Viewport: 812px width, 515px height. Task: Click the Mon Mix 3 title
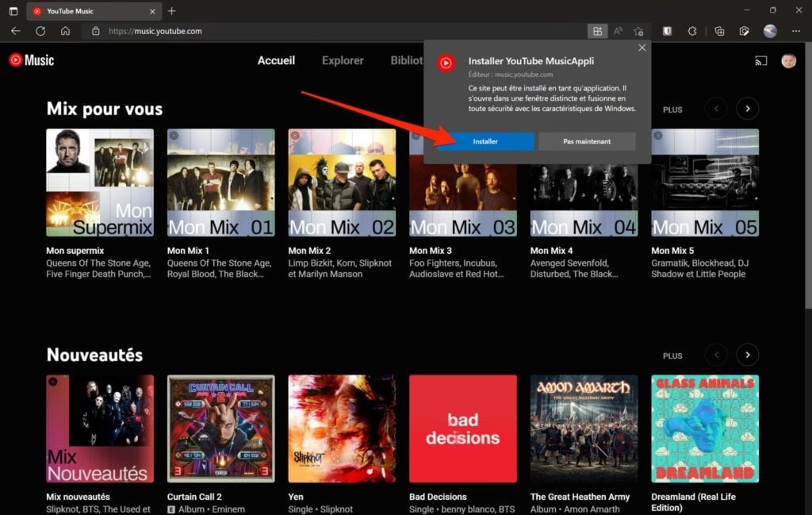click(x=431, y=251)
